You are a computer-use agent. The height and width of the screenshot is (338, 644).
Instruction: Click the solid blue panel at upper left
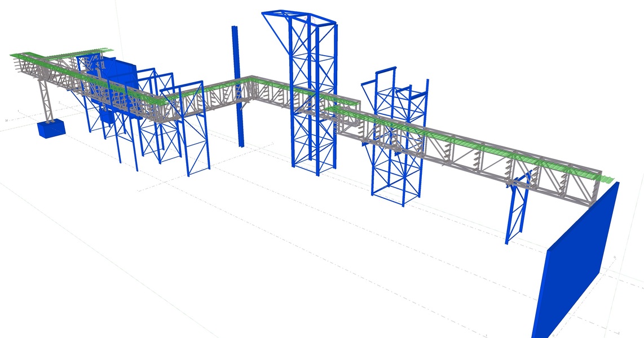click(x=121, y=72)
